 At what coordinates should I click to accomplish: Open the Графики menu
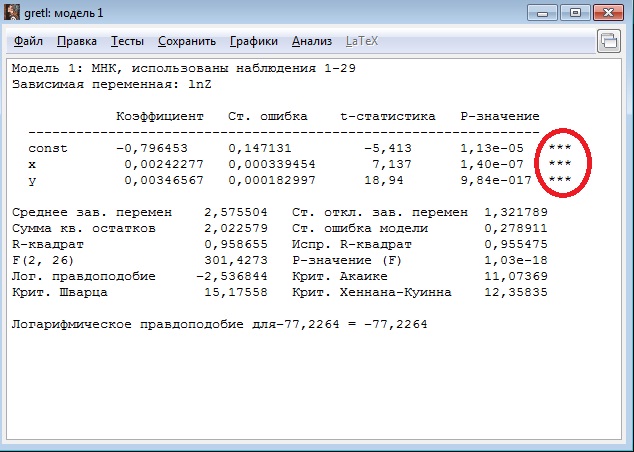[253, 41]
